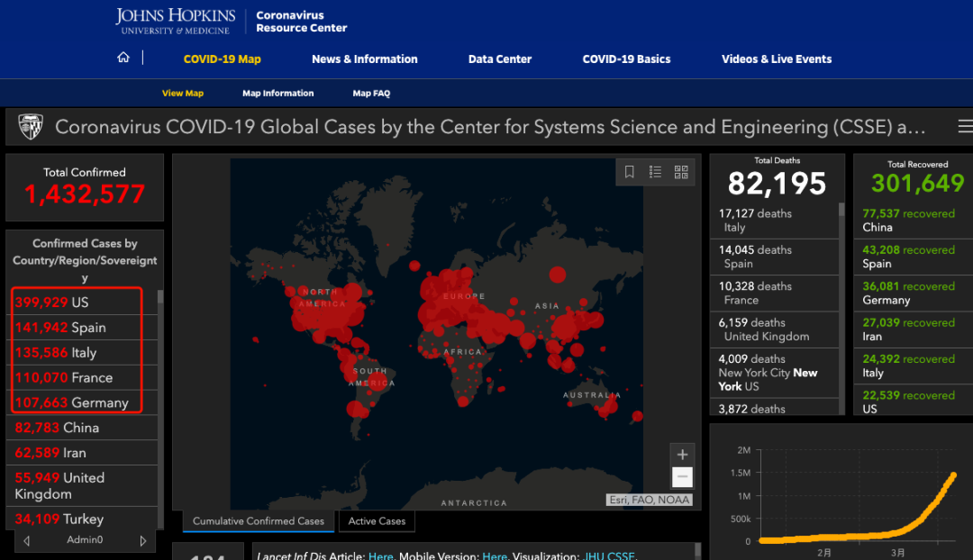Click the Germany 36,081 recovered entry
The width and height of the screenshot is (973, 560).
click(914, 293)
